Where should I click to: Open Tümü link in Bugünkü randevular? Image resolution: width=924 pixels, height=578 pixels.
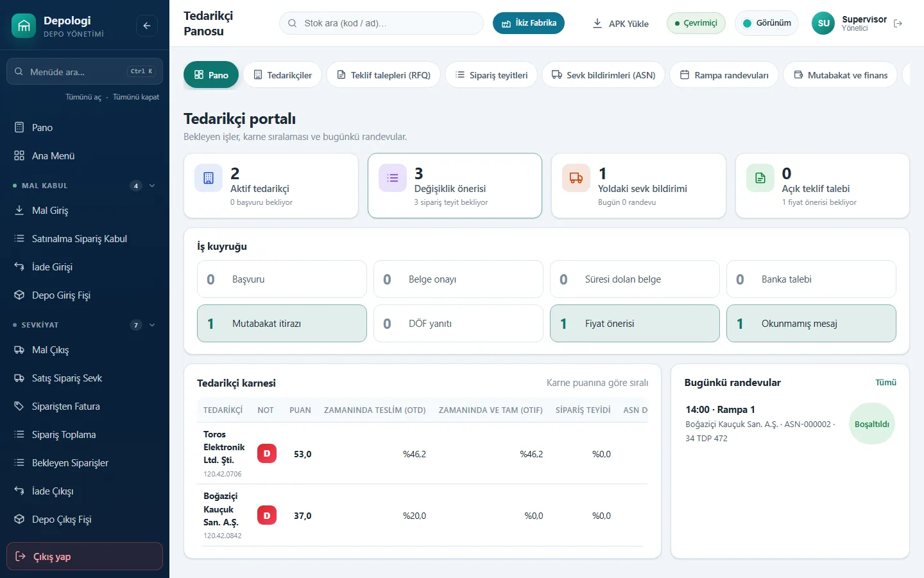click(886, 382)
